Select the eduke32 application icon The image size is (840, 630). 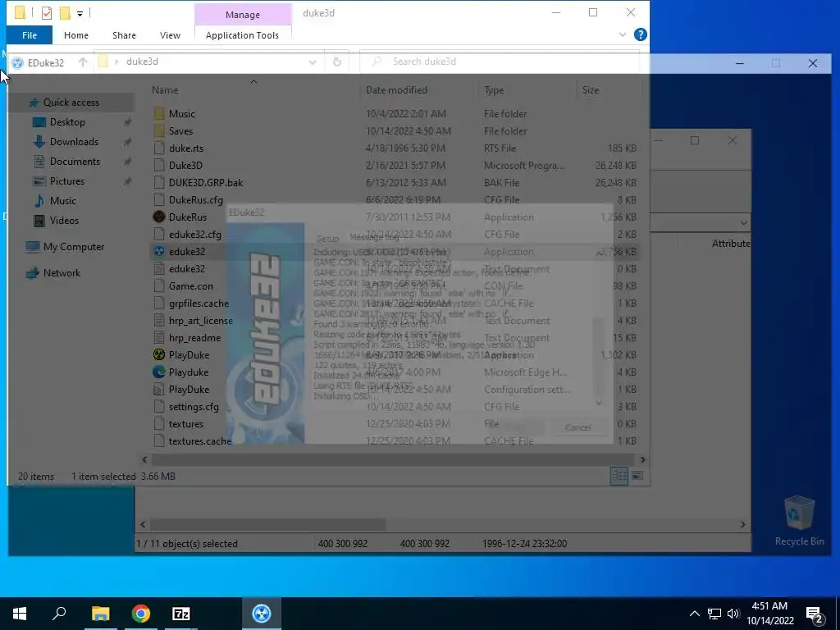coord(159,252)
